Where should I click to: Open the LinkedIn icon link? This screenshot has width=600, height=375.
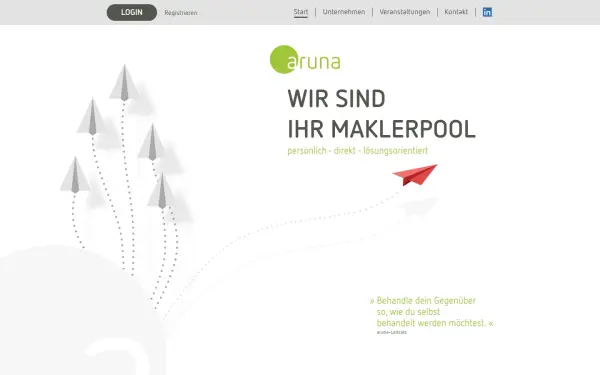(487, 12)
